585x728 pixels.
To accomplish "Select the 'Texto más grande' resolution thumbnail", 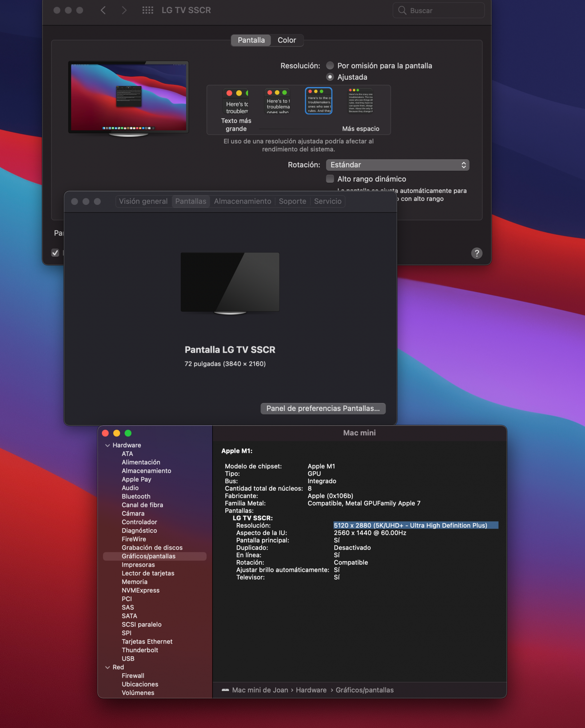I will (x=236, y=101).
